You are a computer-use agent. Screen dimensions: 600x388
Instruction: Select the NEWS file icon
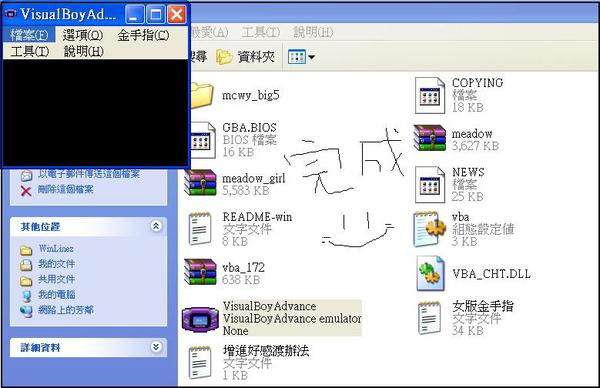430,184
